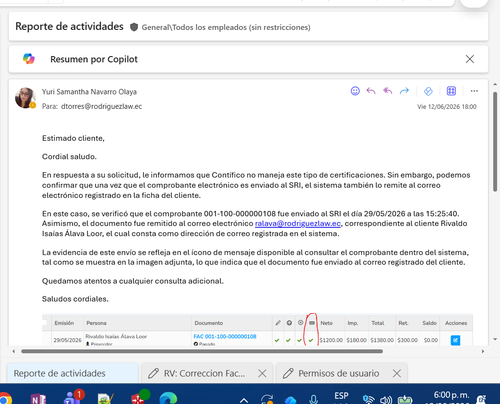Click the horizontal scrollbar thumb below the message
Screen dimensions: 500x404
pos(202,351)
